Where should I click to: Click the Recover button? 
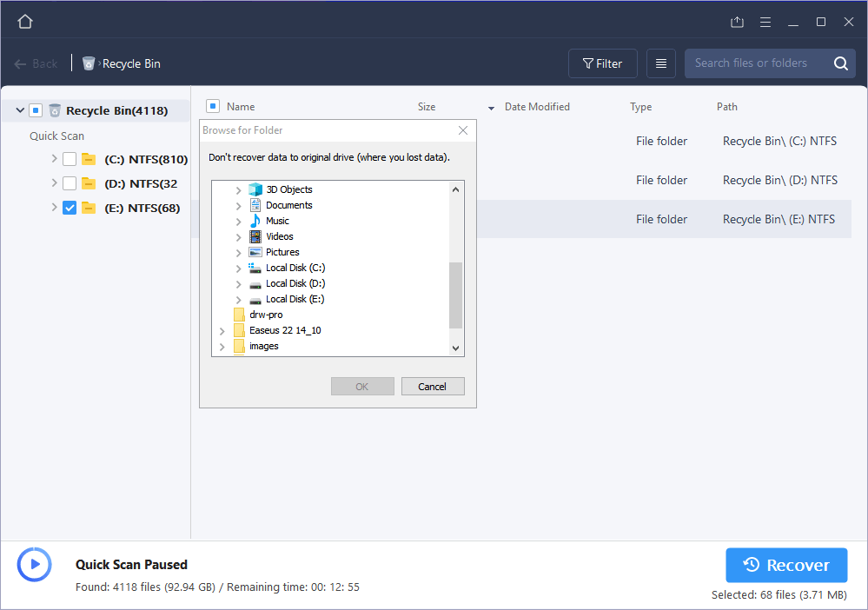point(786,565)
